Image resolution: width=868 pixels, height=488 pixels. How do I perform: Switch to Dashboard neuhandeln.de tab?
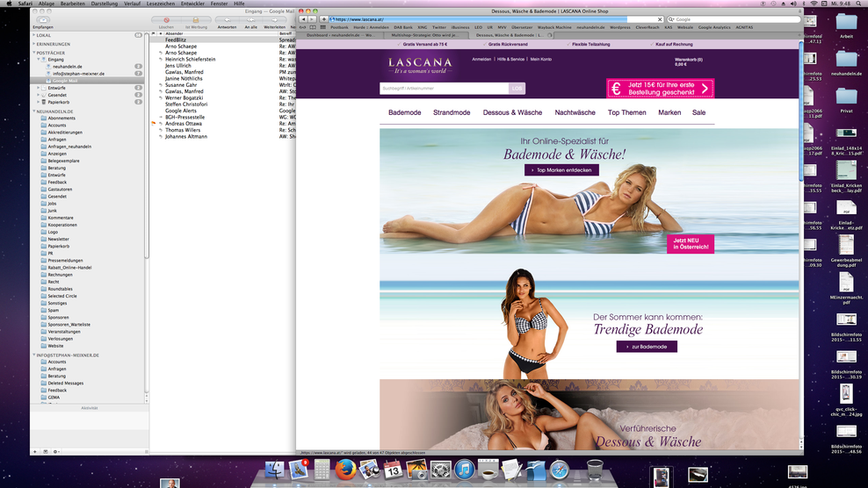(340, 35)
